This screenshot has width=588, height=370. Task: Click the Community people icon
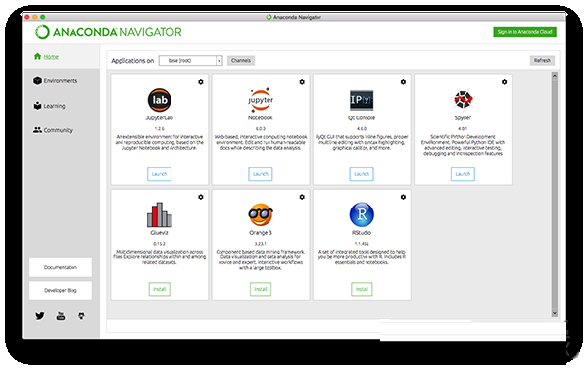(x=37, y=130)
